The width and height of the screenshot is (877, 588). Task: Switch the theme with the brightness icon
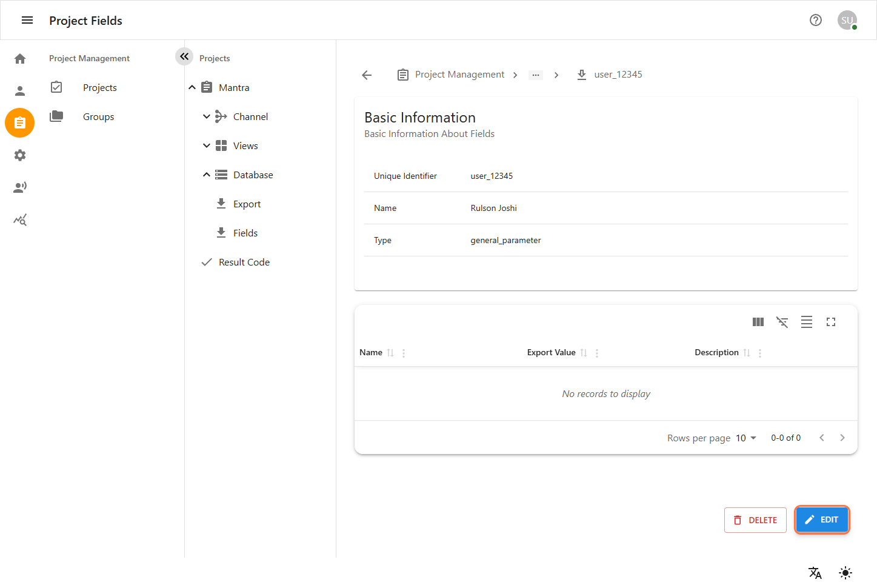tap(845, 572)
